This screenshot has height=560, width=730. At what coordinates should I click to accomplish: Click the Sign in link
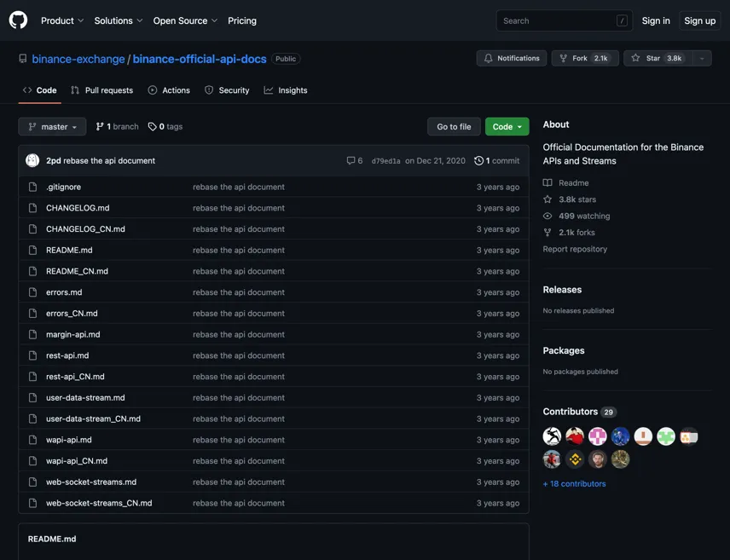(x=656, y=21)
